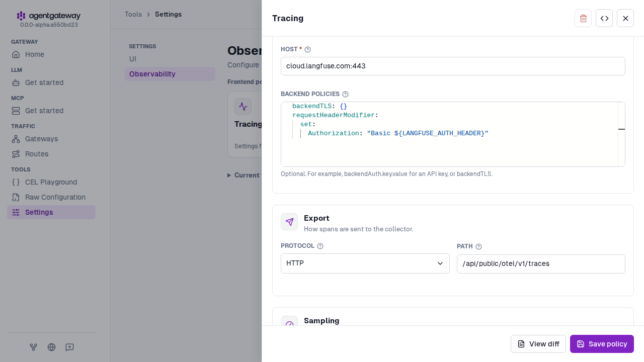Open MCP Get started link

(x=51, y=111)
